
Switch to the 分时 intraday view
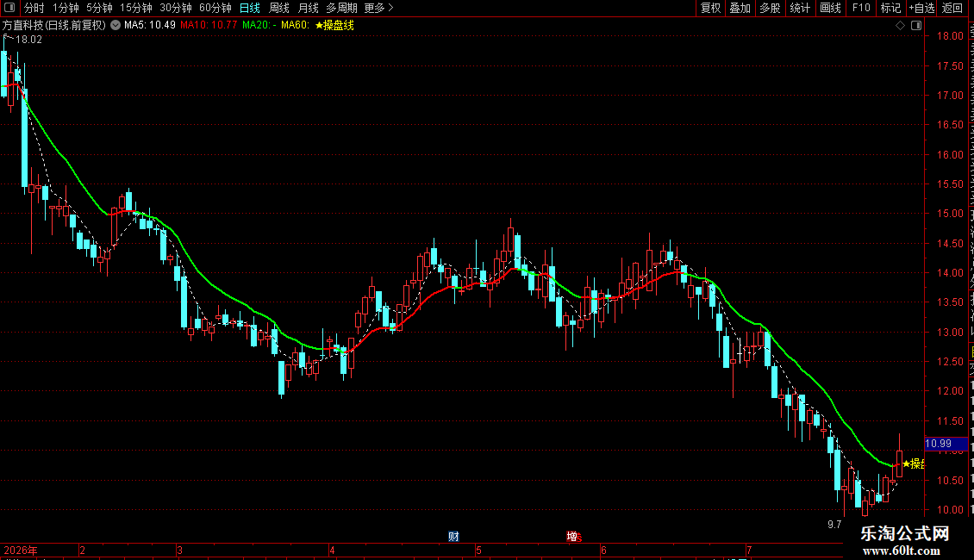click(34, 8)
